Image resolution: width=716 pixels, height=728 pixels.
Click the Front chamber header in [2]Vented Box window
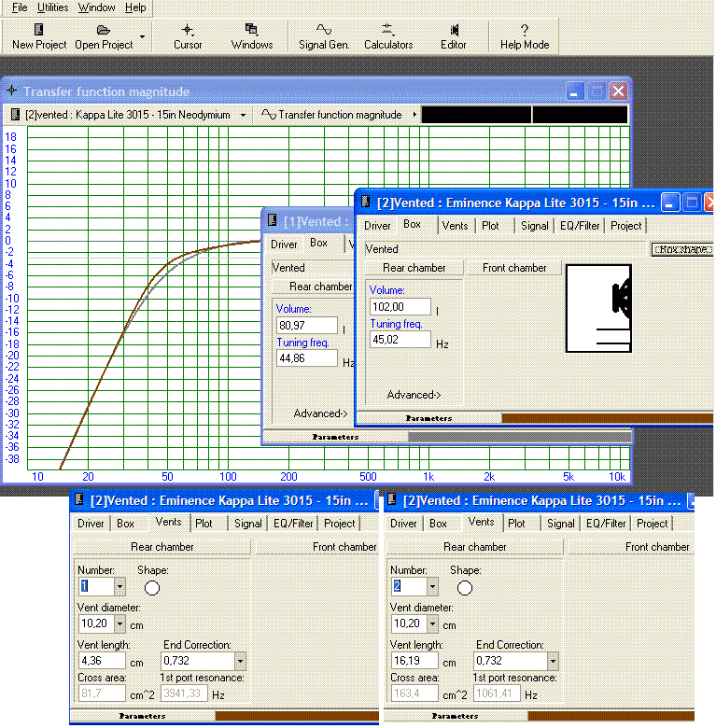coord(514,268)
